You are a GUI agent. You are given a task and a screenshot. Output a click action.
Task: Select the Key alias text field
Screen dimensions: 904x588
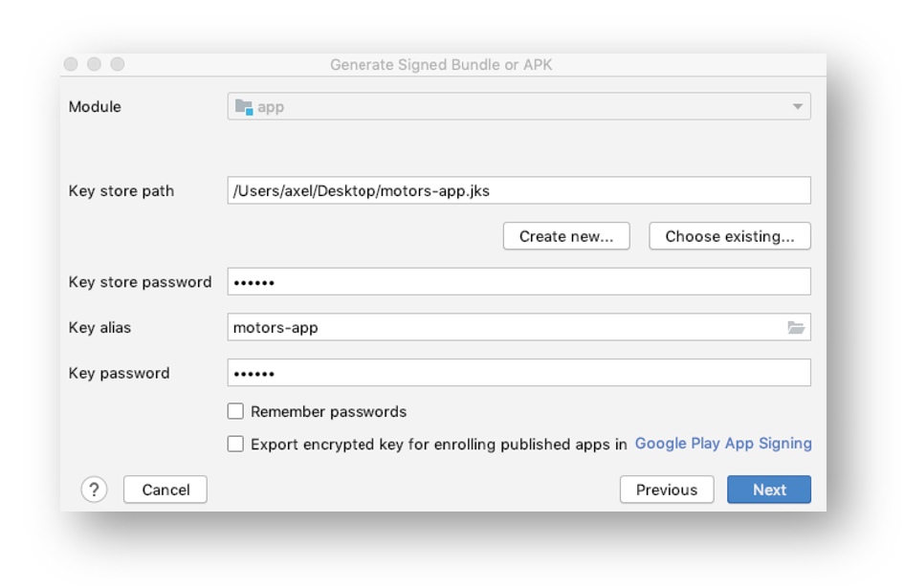507,327
